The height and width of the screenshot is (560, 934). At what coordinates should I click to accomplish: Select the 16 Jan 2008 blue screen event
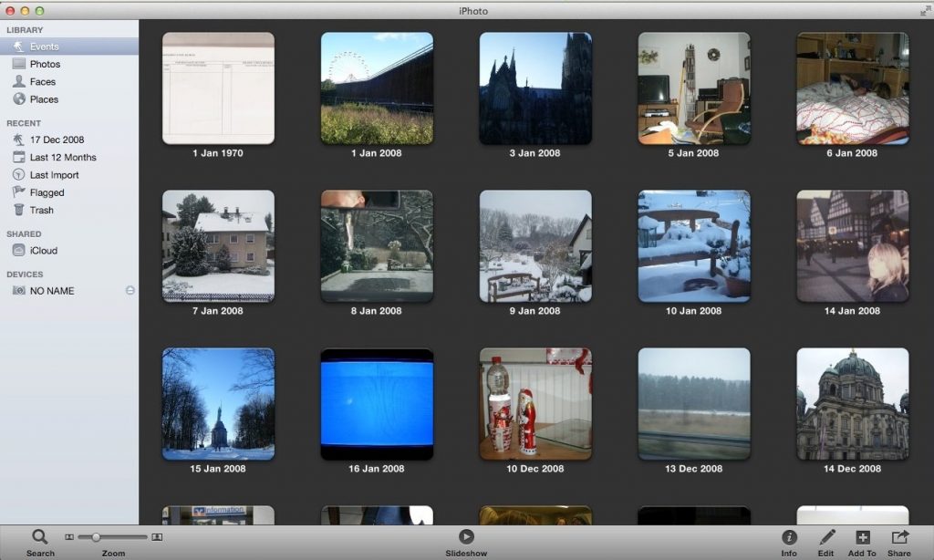[x=377, y=404]
